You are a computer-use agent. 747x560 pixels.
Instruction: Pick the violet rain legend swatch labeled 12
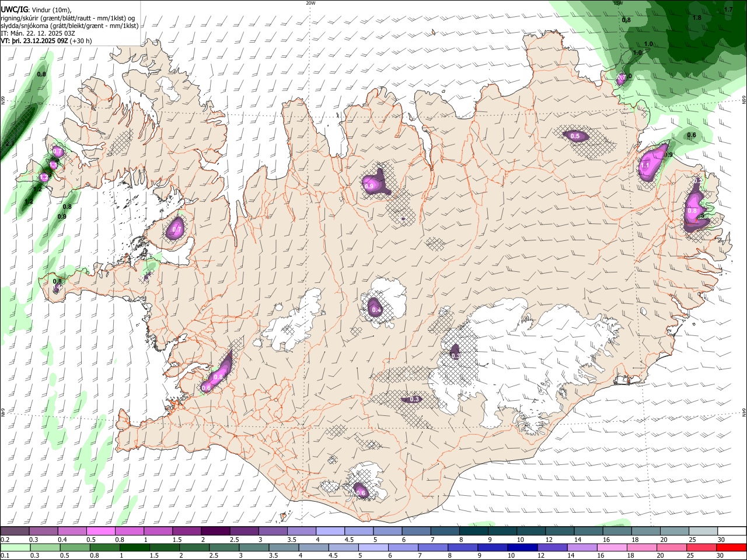point(551,547)
